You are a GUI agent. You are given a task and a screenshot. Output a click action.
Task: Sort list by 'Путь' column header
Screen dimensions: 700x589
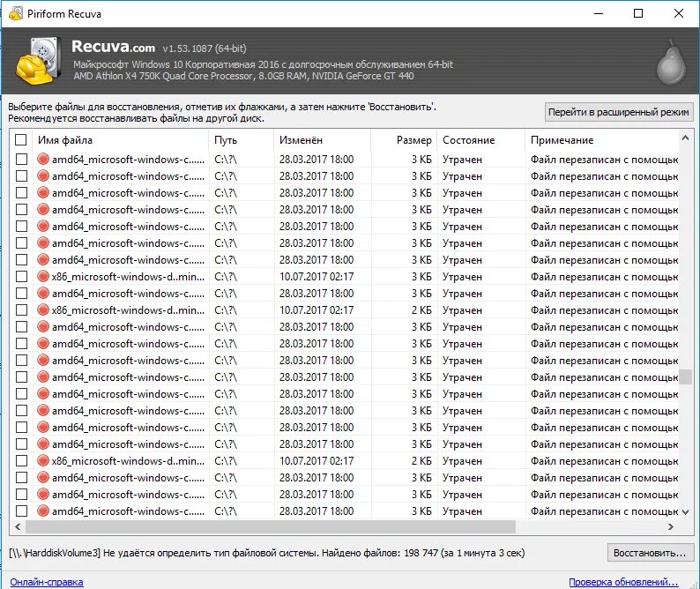(x=241, y=140)
